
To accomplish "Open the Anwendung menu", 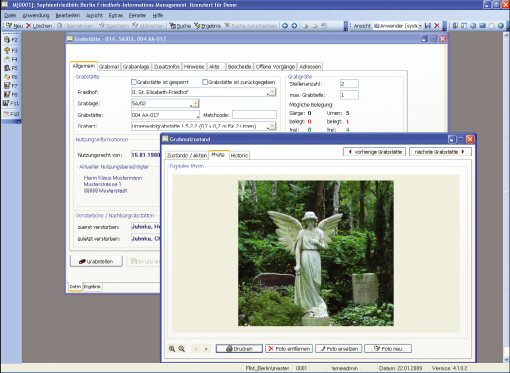I will [x=36, y=16].
